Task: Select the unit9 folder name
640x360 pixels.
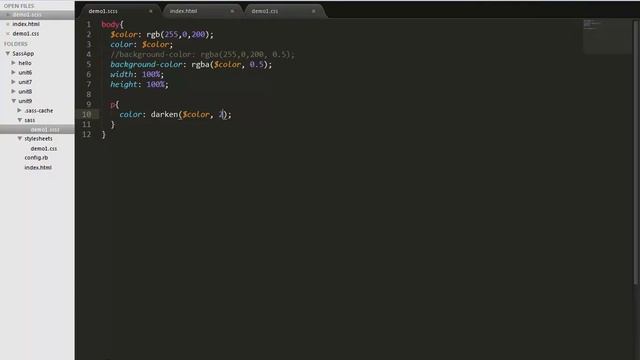Action: [25, 101]
